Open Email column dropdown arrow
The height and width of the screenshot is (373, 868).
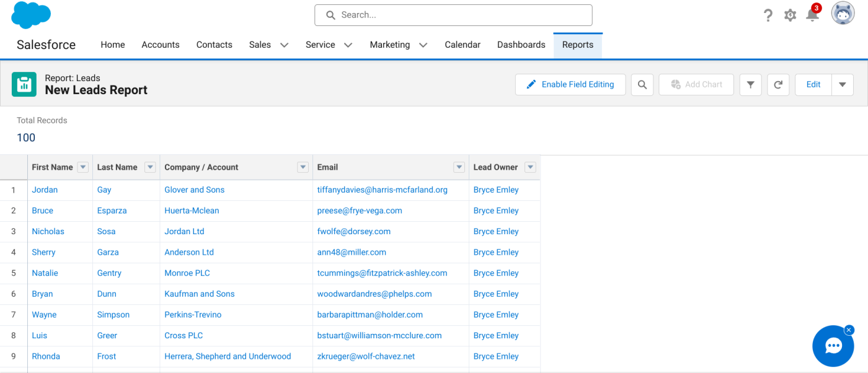coord(459,167)
